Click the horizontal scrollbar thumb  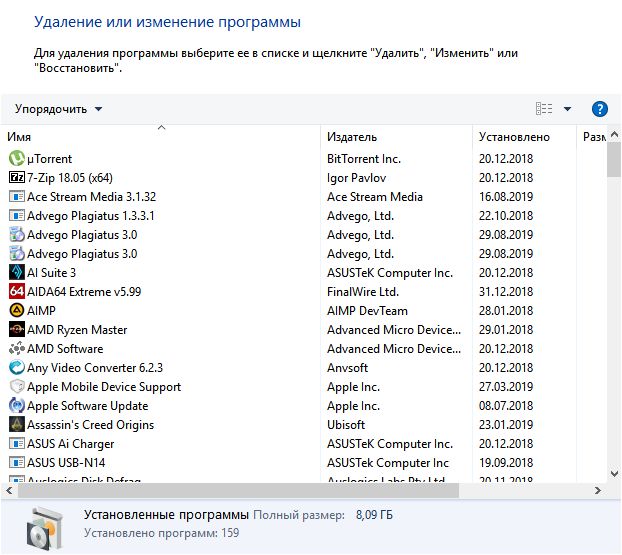click(238, 491)
